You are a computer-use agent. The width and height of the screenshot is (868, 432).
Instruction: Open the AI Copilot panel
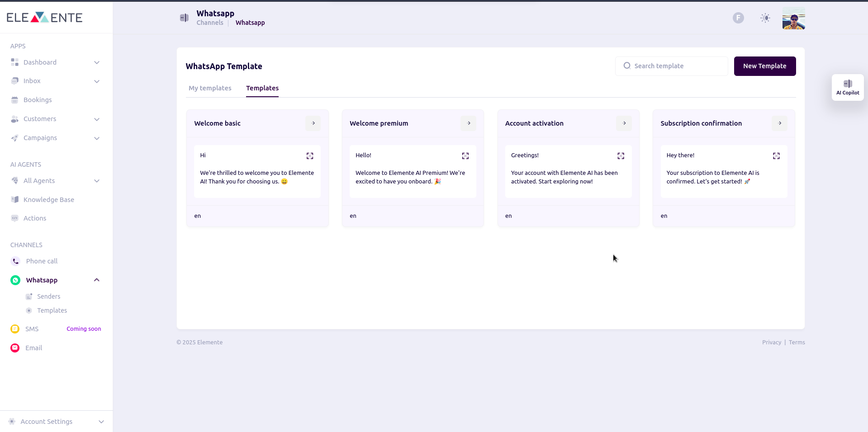[848, 87]
